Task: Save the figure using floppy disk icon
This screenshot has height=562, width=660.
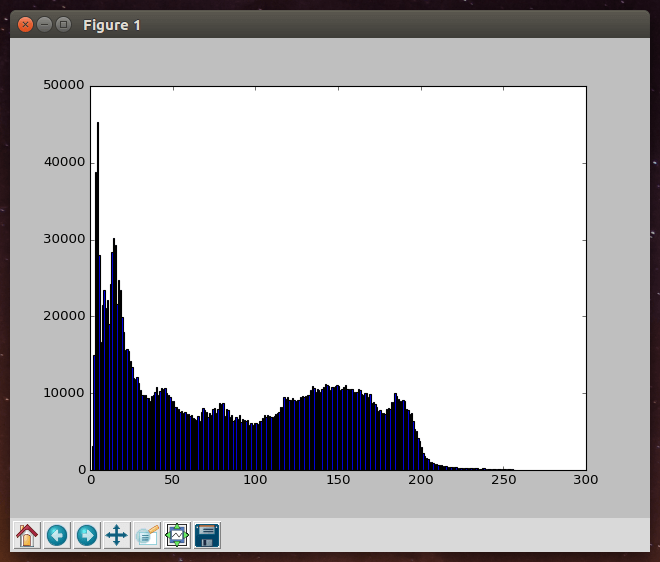Action: pyautogui.click(x=207, y=535)
